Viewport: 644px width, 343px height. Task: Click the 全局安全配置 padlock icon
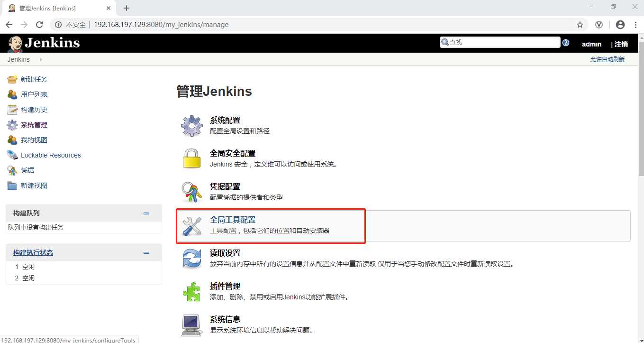192,158
